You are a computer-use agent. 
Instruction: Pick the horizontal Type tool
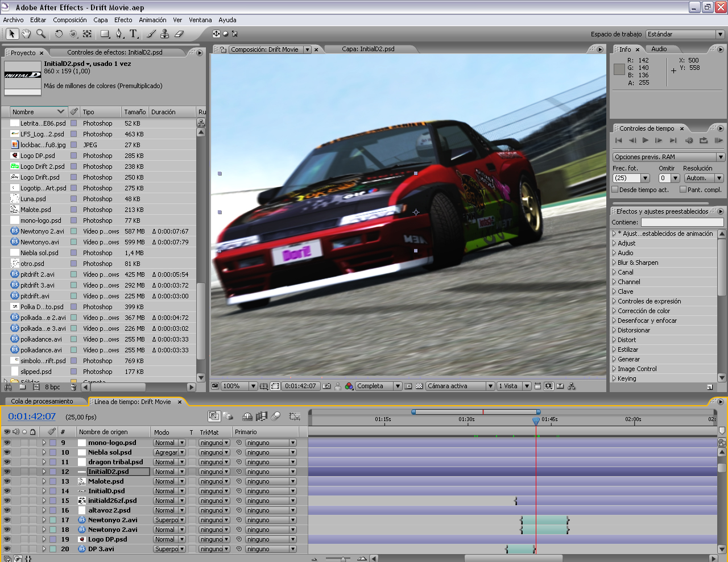pyautogui.click(x=134, y=34)
